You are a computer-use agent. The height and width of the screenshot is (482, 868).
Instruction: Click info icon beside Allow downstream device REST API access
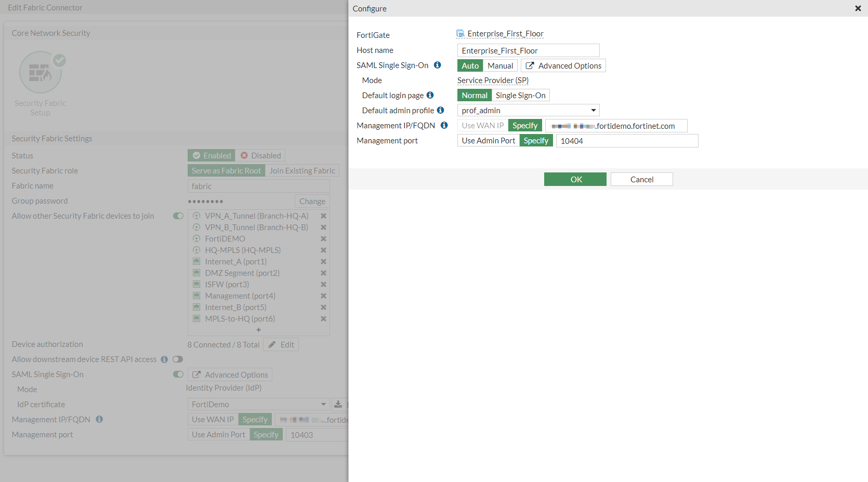[164, 359]
